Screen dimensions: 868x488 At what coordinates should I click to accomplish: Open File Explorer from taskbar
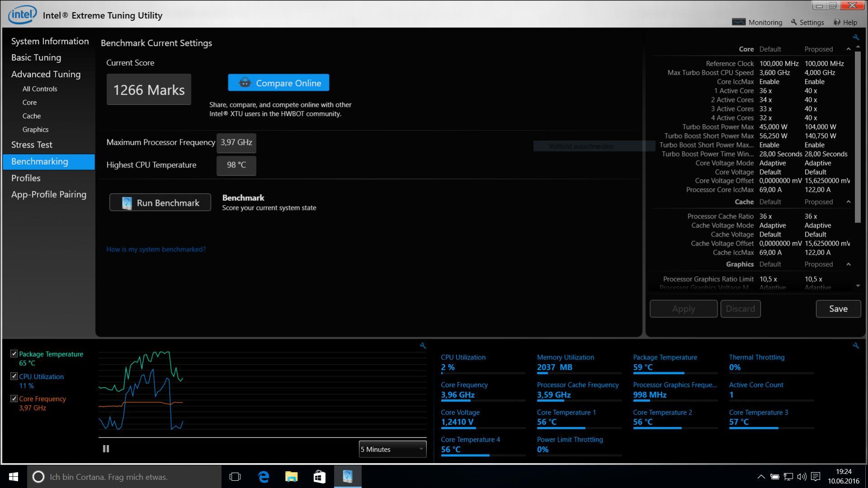pyautogui.click(x=291, y=477)
